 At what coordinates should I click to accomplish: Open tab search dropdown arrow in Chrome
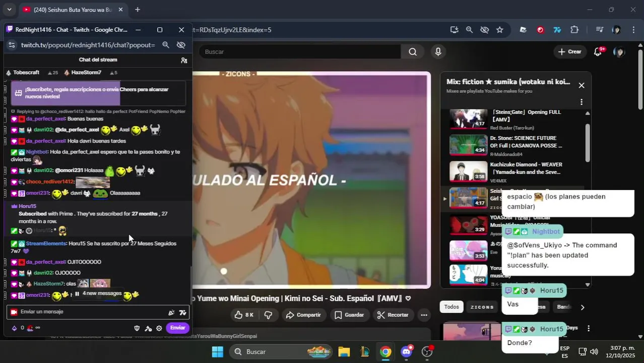point(9,10)
